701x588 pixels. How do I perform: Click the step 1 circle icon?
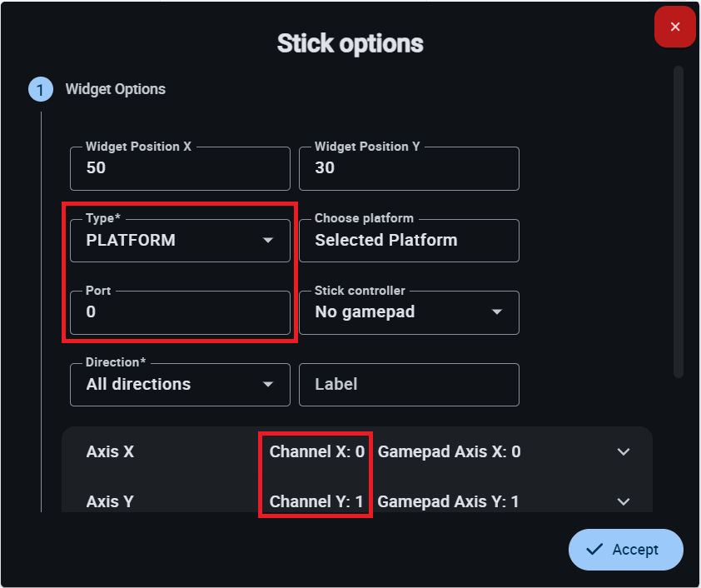pyautogui.click(x=40, y=89)
